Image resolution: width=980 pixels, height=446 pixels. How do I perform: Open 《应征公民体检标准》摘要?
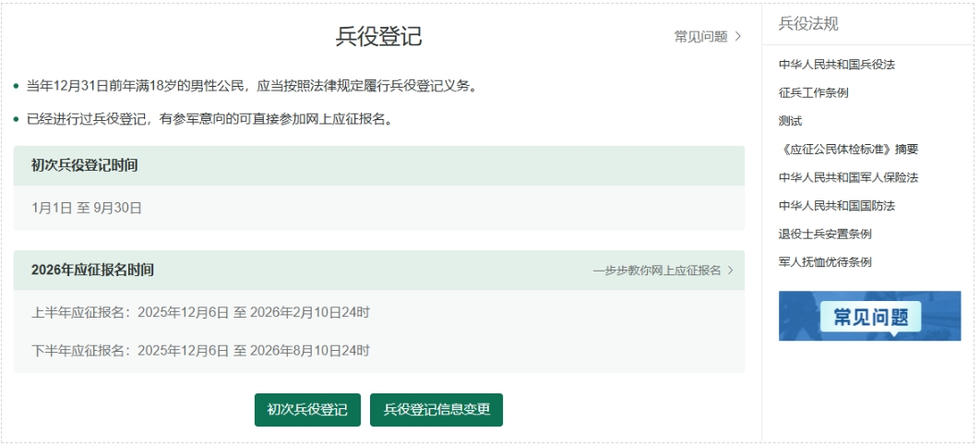click(848, 149)
